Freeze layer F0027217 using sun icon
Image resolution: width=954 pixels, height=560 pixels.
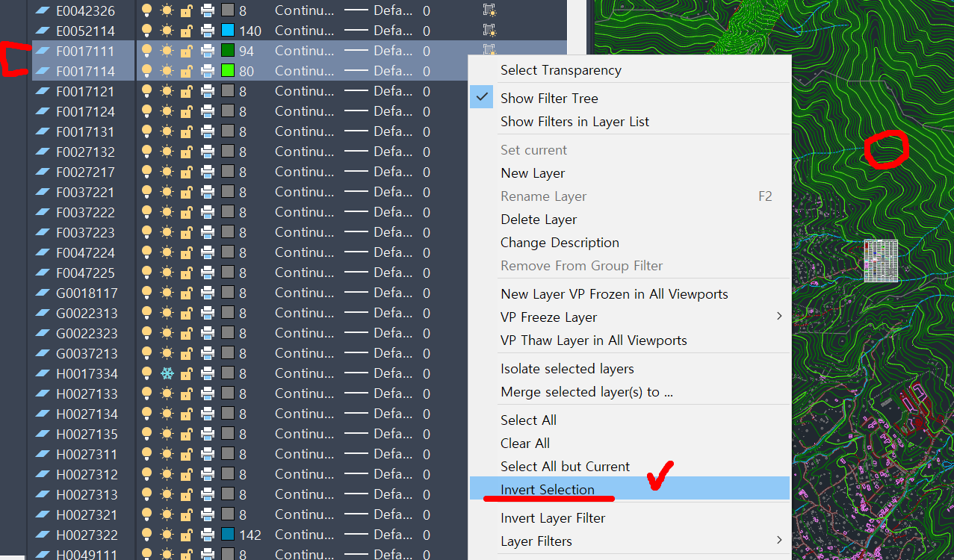(167, 172)
